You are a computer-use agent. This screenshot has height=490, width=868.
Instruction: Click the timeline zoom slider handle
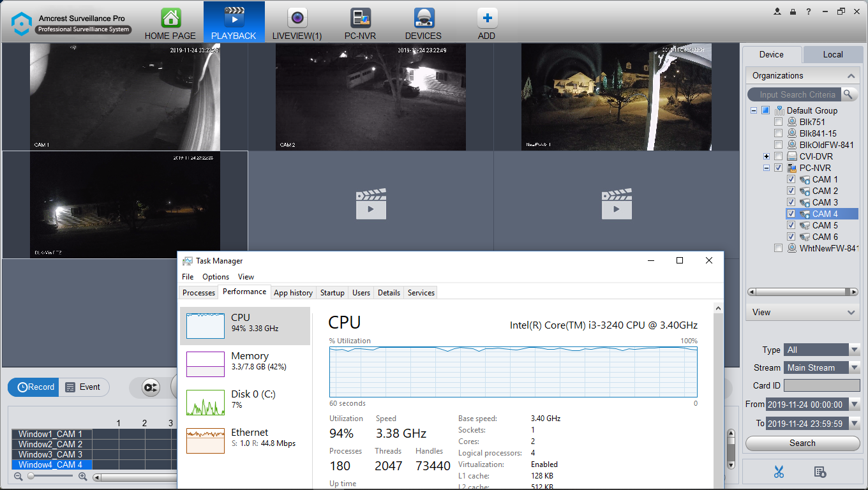(x=30, y=476)
